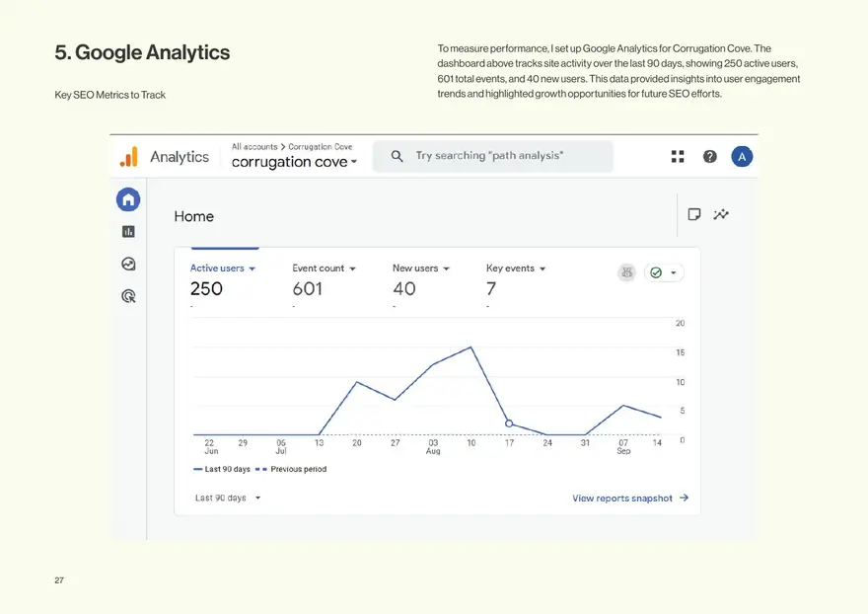Open the Advertising sidebar icon
The height and width of the screenshot is (614, 868).
point(128,296)
